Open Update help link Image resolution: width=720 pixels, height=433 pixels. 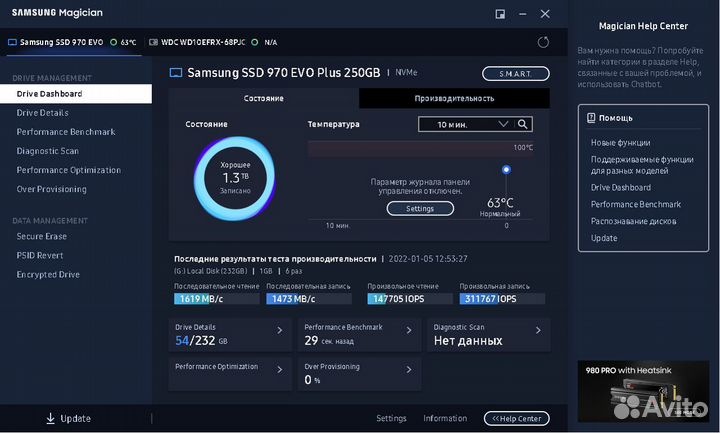click(x=604, y=238)
